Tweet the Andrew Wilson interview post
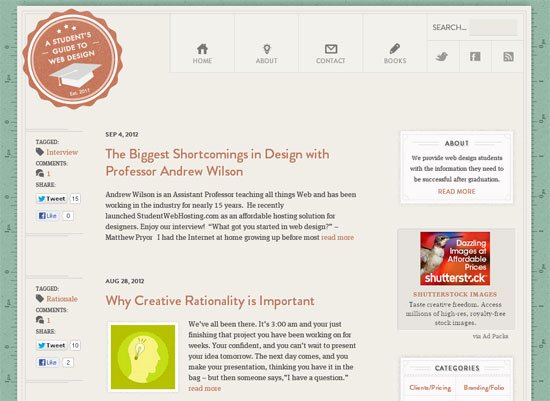The width and height of the screenshot is (550, 401). click(51, 199)
